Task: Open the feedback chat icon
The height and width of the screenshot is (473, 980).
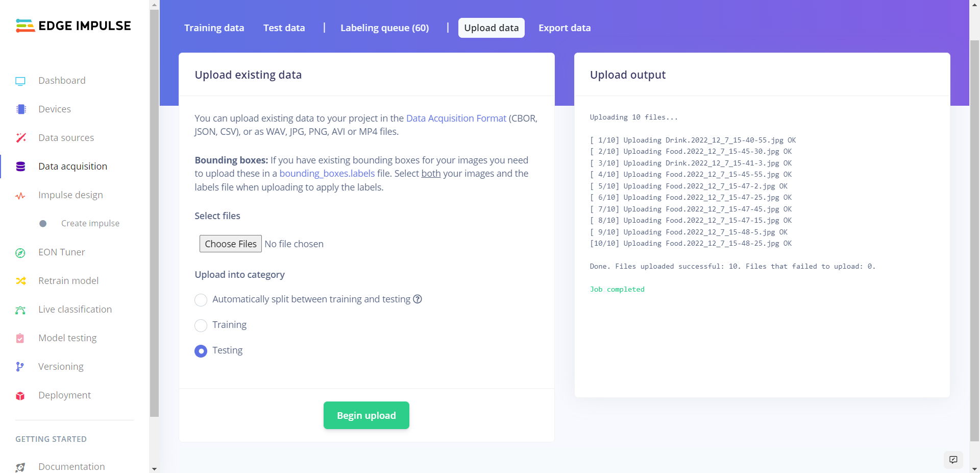Action: point(953,460)
